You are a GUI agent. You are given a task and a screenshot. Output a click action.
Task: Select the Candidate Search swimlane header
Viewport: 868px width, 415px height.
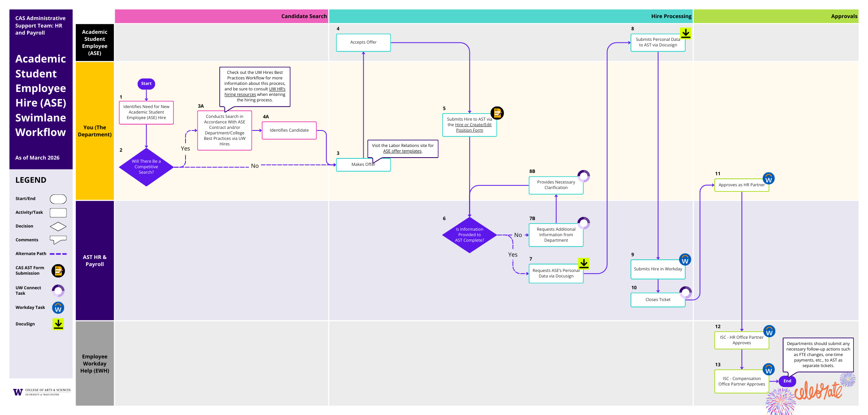click(x=304, y=16)
